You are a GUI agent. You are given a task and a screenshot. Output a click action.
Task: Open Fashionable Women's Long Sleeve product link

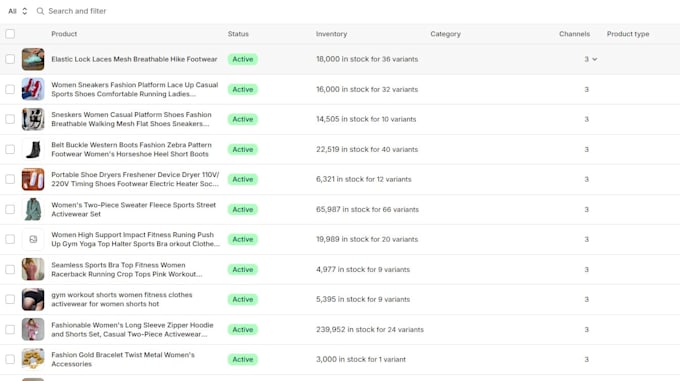click(132, 329)
